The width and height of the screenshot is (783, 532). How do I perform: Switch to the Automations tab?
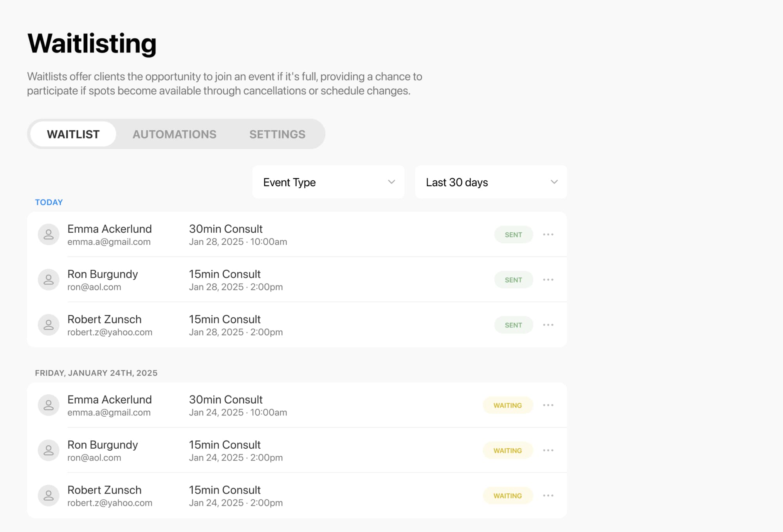174,134
